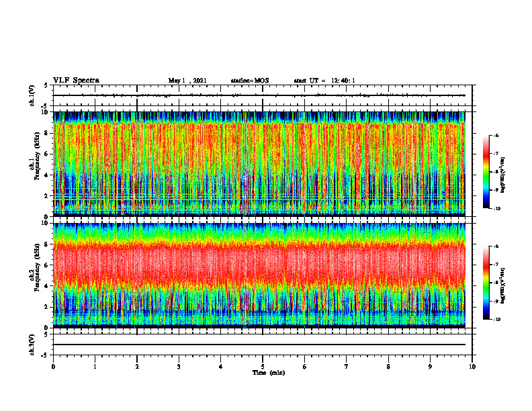Screen dimensions: 532x411
Task: Select the "start UT = 12:40:1" header text
Action: point(324,81)
